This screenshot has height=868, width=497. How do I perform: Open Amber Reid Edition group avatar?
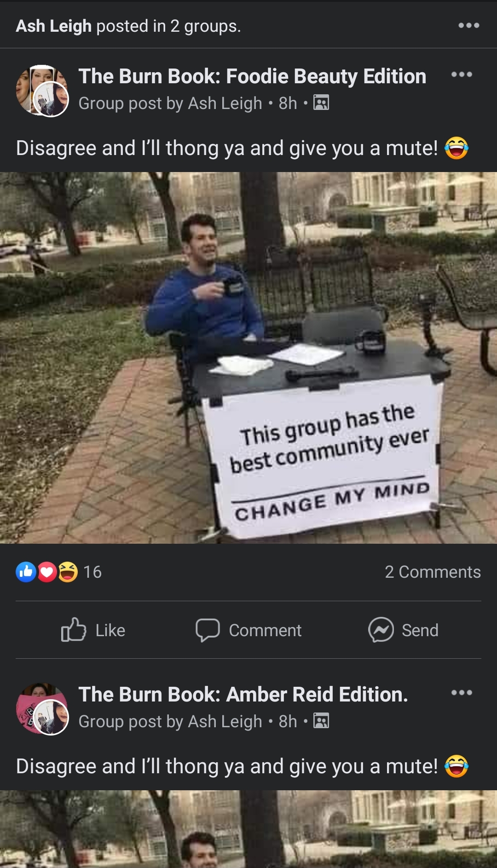click(x=42, y=709)
